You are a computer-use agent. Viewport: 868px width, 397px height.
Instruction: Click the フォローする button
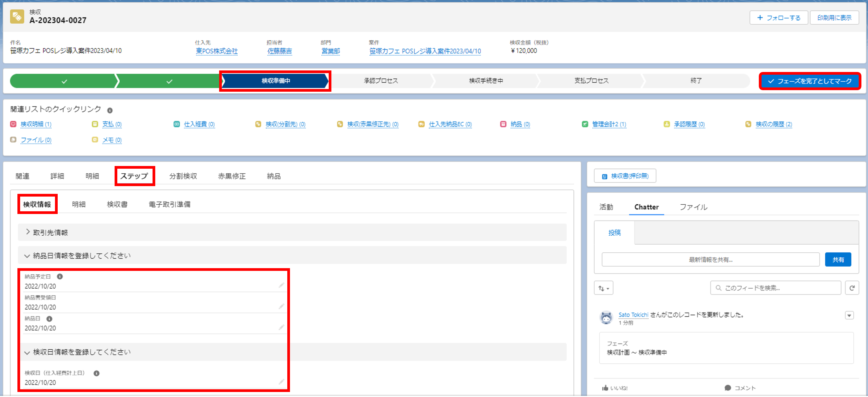(779, 18)
